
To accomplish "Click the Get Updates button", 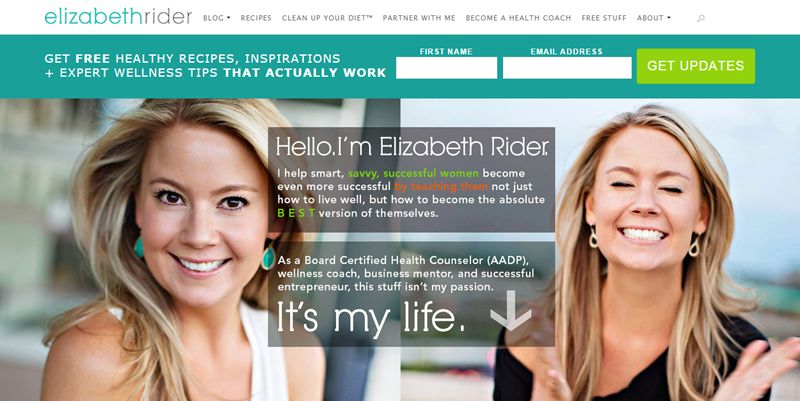I will click(696, 66).
